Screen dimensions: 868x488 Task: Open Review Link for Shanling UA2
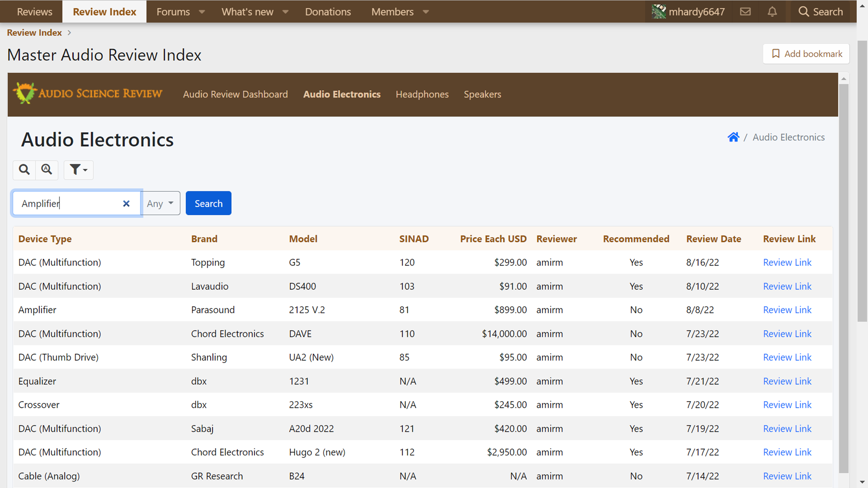pyautogui.click(x=787, y=357)
